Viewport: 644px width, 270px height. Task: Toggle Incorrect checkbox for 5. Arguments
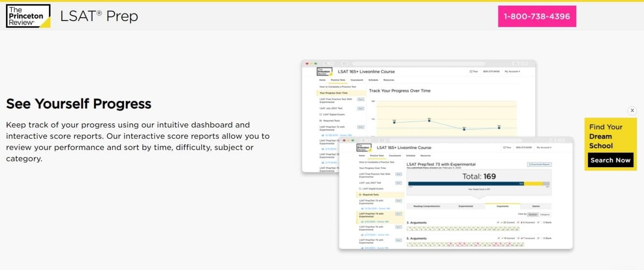pos(518,238)
